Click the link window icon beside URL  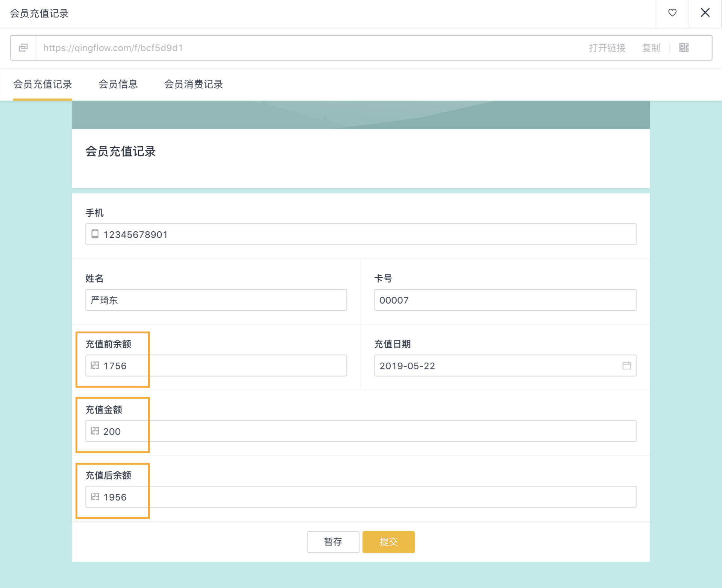tap(23, 48)
